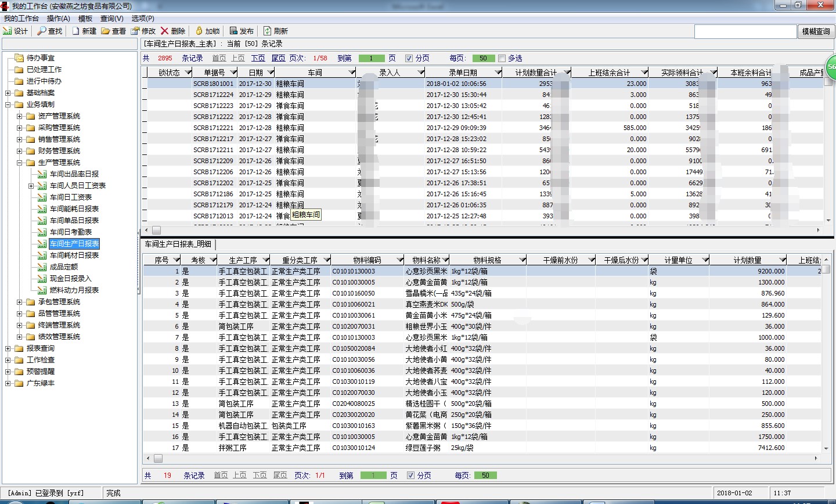Click the green 每页 page-size box in the top pager
836x504 pixels.
point(483,58)
